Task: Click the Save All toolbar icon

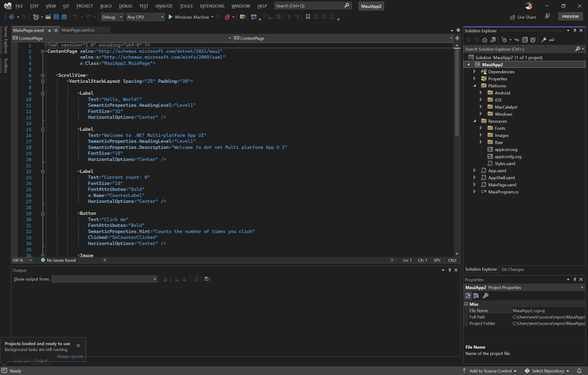Action: (x=64, y=17)
